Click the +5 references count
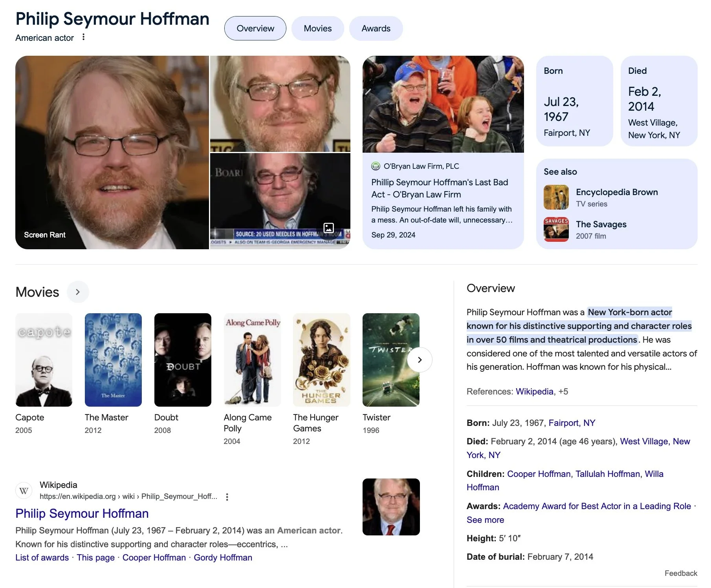Viewport: 711px width, 588px height. coord(563,391)
